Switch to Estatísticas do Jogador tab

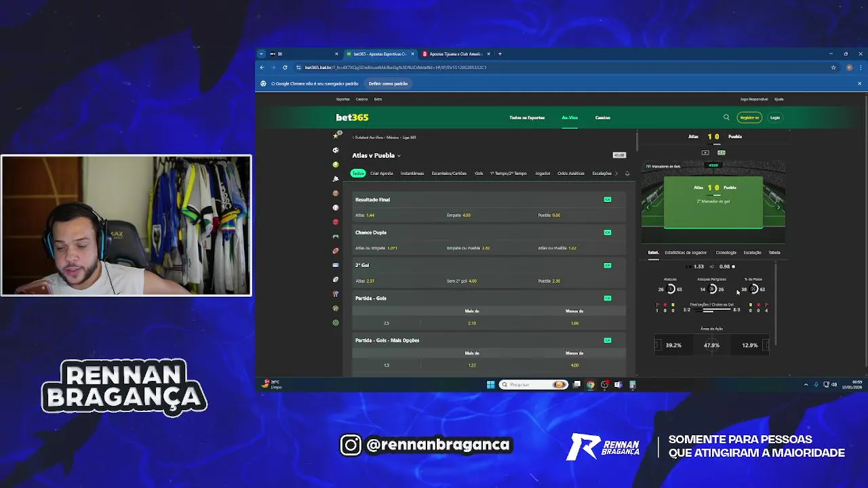[x=686, y=253]
